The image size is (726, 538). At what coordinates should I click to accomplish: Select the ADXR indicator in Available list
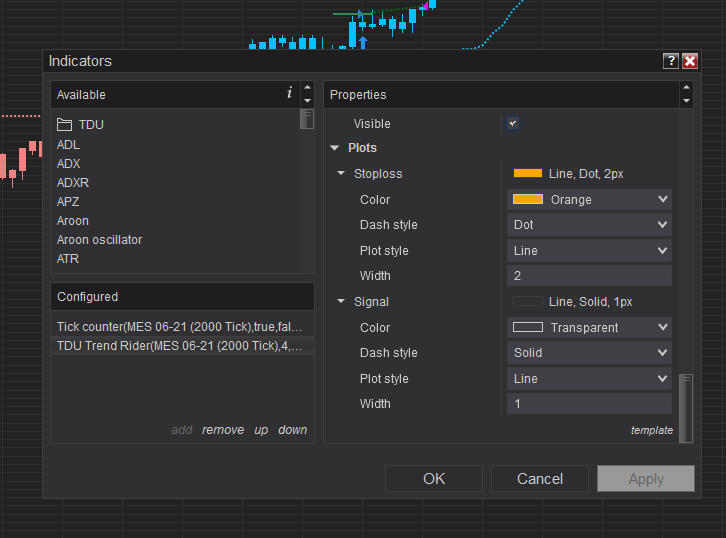click(x=73, y=183)
